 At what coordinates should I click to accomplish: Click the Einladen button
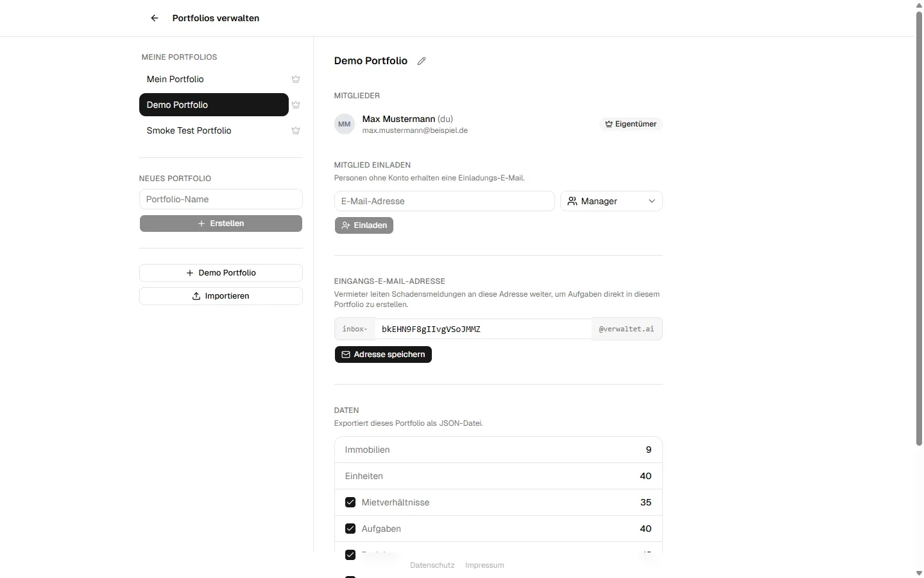tap(364, 225)
